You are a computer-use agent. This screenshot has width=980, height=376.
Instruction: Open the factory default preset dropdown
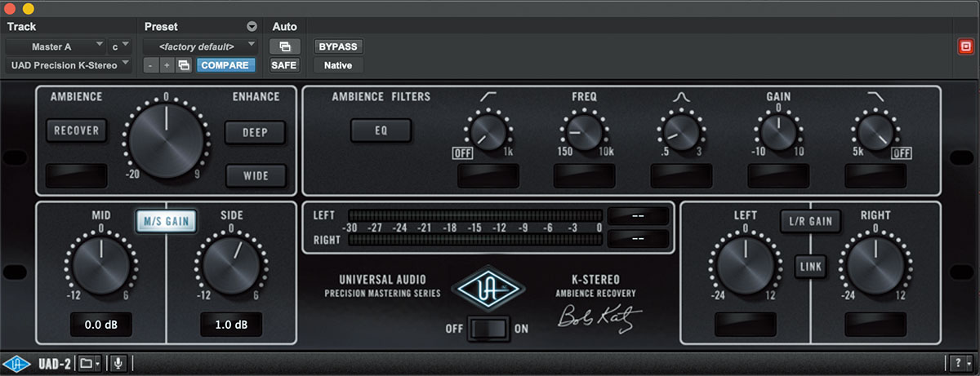click(201, 46)
